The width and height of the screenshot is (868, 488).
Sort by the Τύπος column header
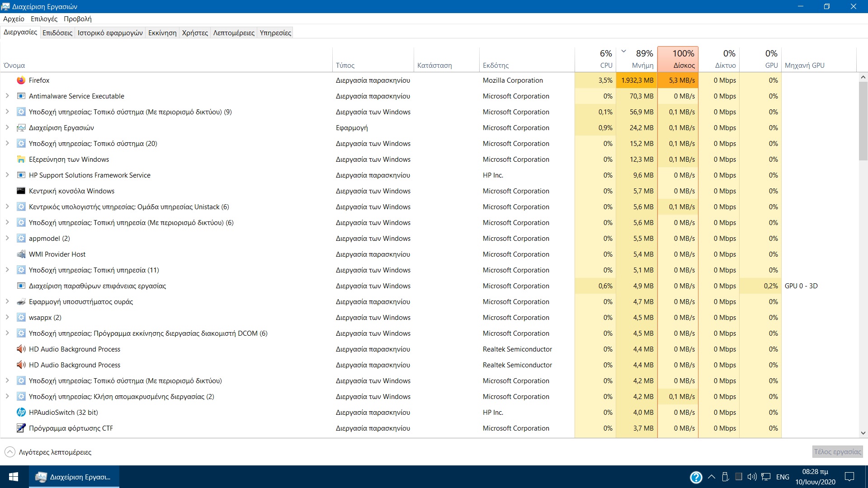coord(373,59)
